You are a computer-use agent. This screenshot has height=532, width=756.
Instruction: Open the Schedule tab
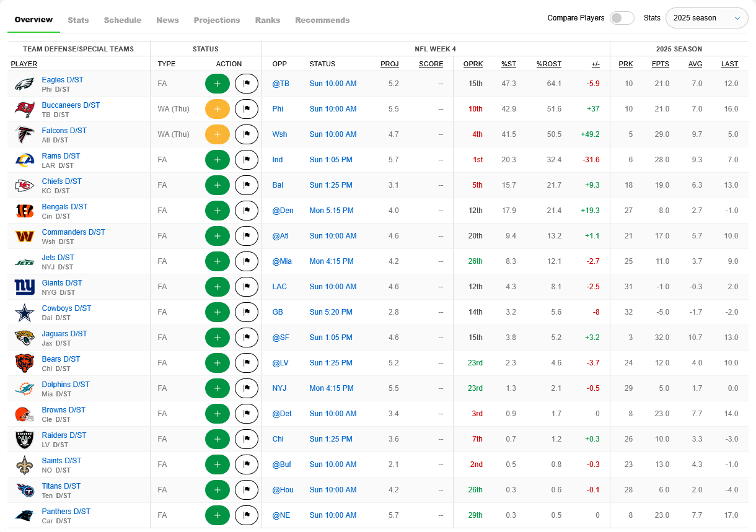click(123, 20)
